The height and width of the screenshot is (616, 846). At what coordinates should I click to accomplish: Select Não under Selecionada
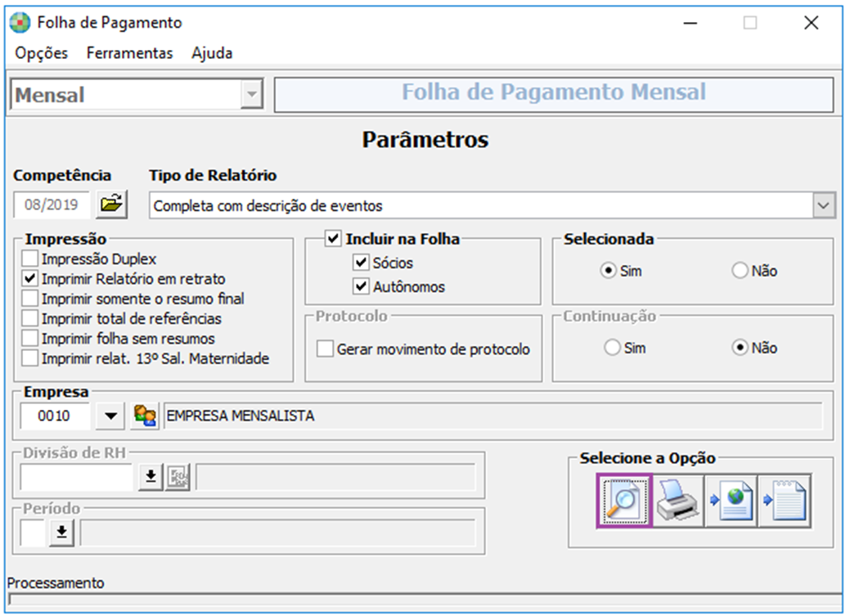pyautogui.click(x=740, y=271)
